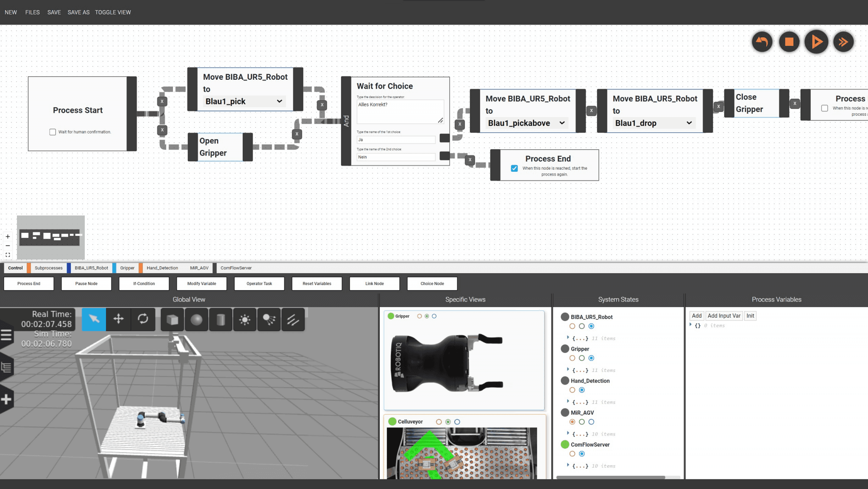Screen dimensions: 868x489
Task: Click the plus control to zoom the canvas
Action: [7, 236]
